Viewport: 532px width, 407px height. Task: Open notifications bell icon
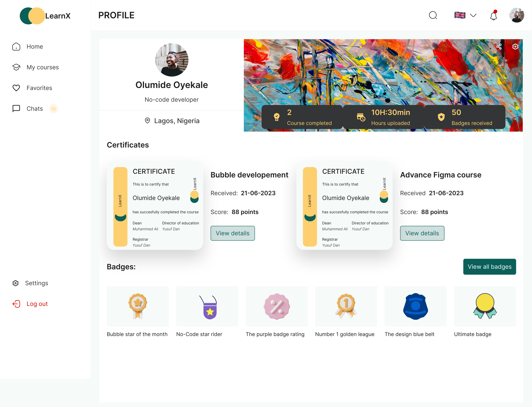494,15
